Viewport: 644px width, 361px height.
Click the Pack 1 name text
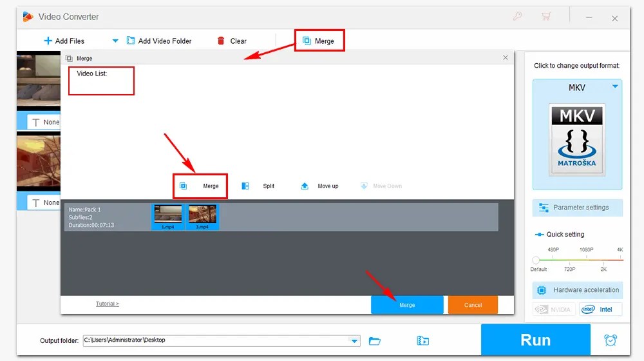click(84, 210)
